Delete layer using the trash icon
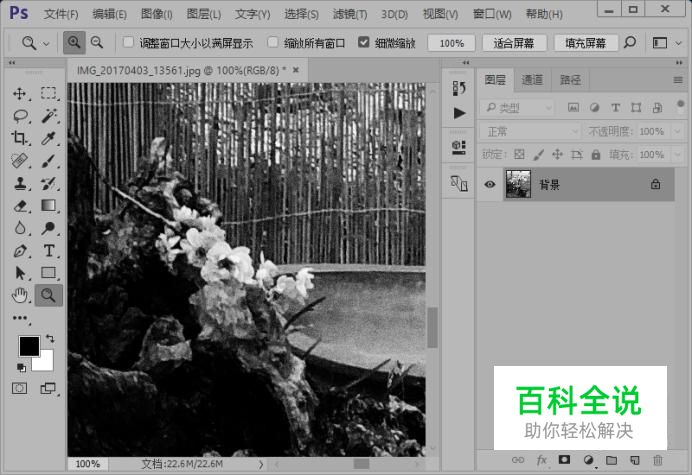Screen dimensions: 692x475 (658, 460)
